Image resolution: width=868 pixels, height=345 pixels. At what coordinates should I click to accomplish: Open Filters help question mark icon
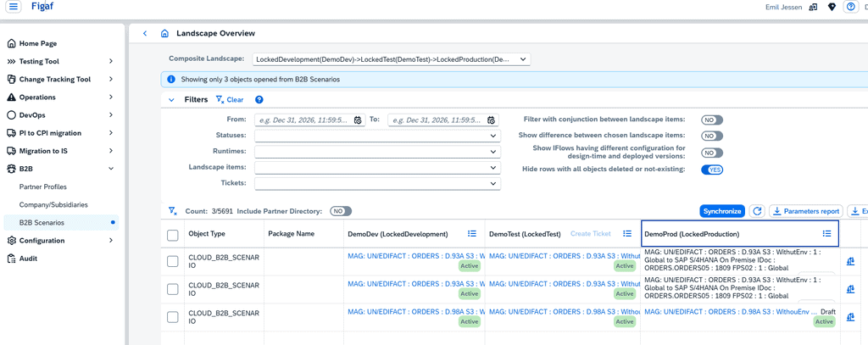coord(259,100)
